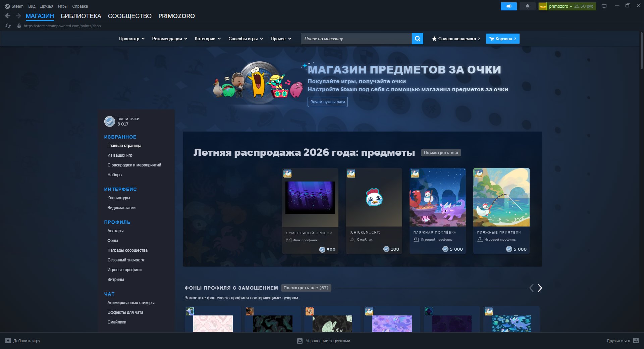Click the star next to Сезонный значок
644x349 pixels.
pos(143,260)
